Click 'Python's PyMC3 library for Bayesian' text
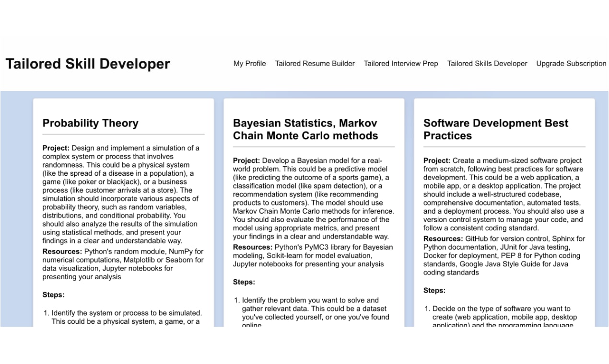609x364 pixels. (x=334, y=247)
